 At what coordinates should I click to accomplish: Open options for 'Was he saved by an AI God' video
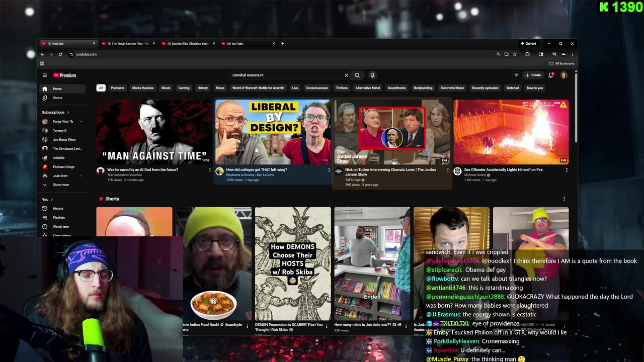[210, 170]
